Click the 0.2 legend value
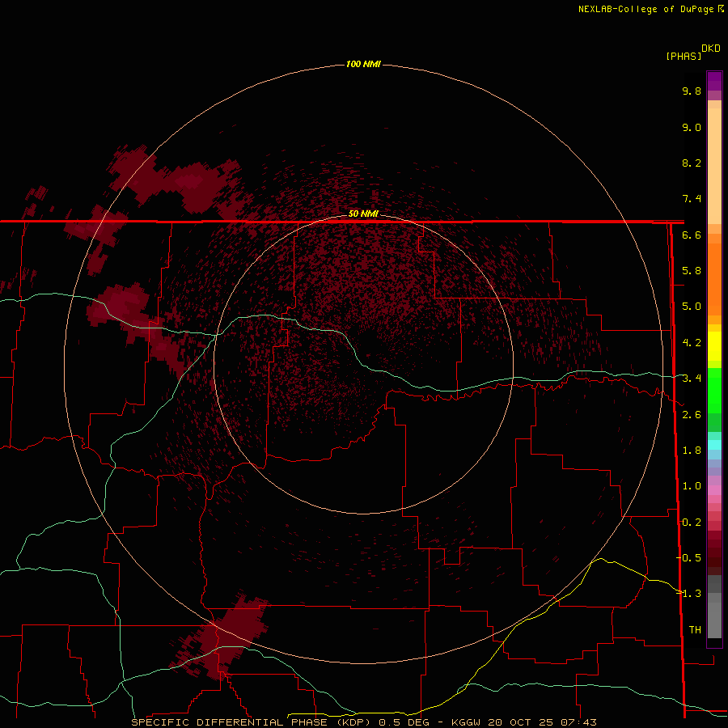The image size is (728, 728). point(692,523)
